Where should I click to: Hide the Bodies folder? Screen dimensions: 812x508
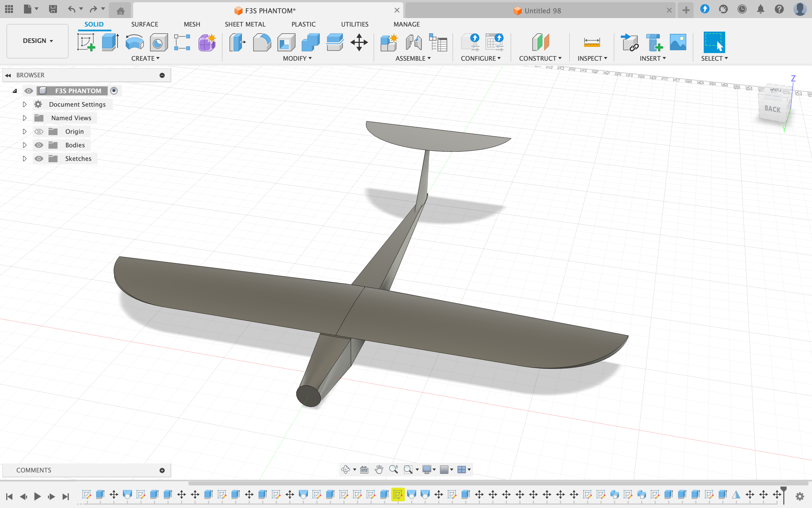tap(39, 145)
